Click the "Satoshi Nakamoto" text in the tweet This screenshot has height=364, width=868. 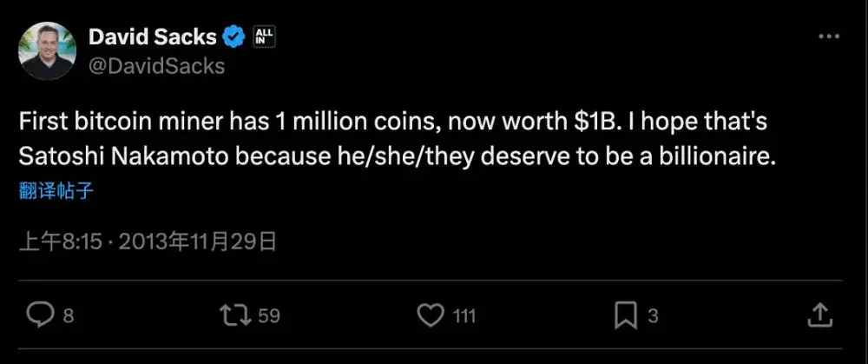tap(103, 158)
